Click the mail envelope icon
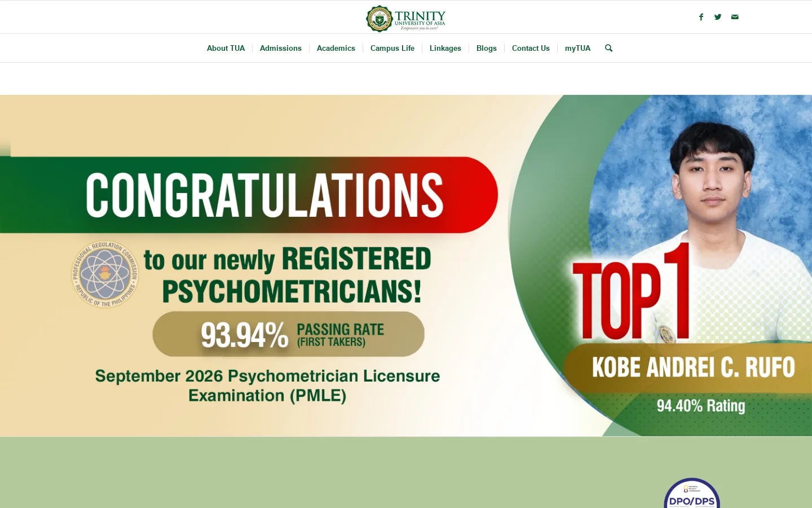The height and width of the screenshot is (508, 812). 735,17
